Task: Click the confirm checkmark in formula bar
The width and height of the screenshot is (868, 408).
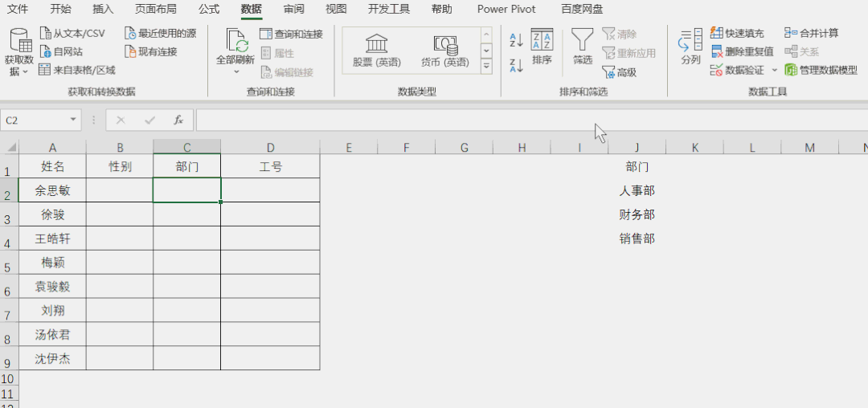Action: 149,120
